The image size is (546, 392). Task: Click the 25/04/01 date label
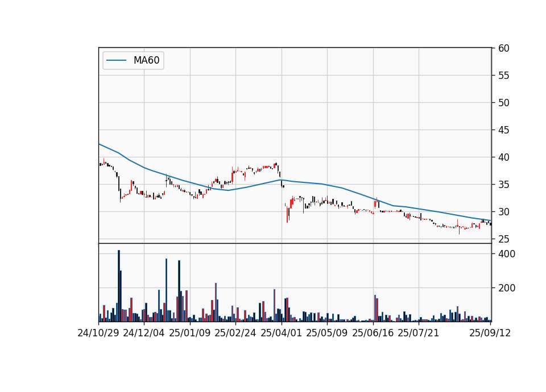point(282,333)
